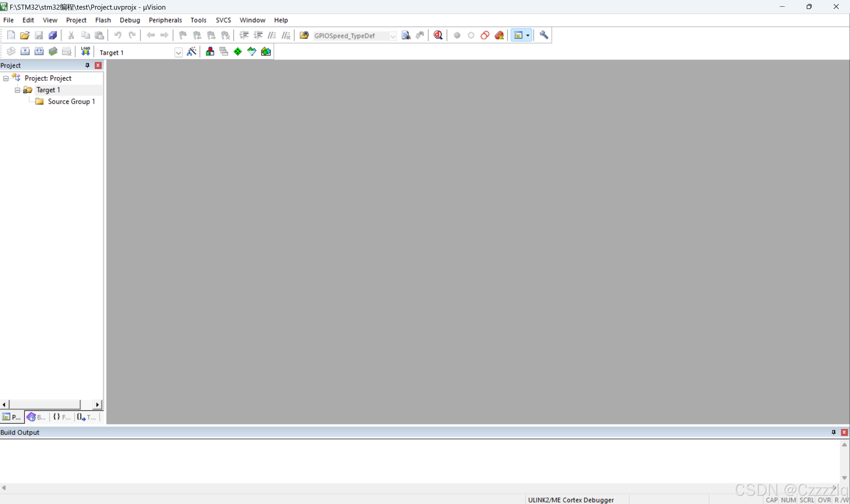Viewport: 850px width, 504px height.
Task: Open the GPIOSpeed_TypeDef find dropdown
Action: [x=393, y=36]
